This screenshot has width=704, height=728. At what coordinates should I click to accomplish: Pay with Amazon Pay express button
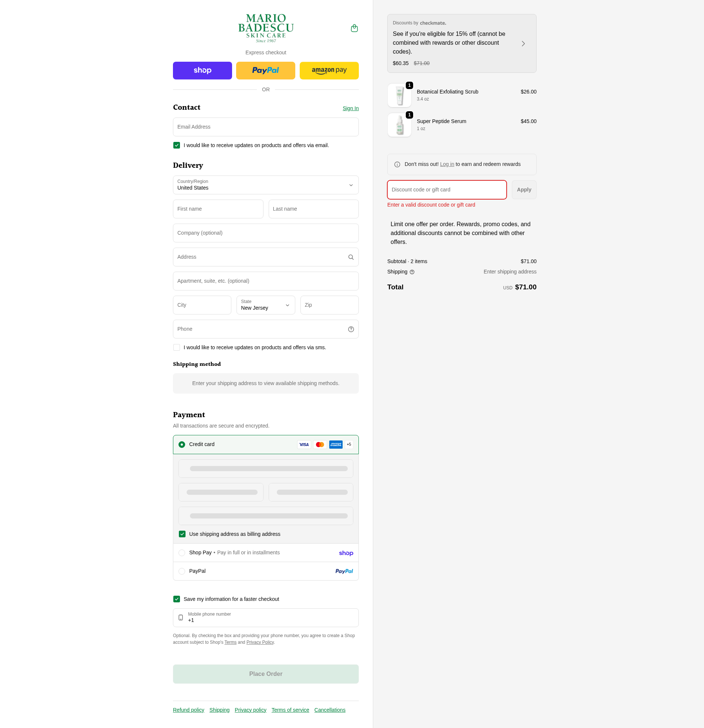tap(329, 71)
